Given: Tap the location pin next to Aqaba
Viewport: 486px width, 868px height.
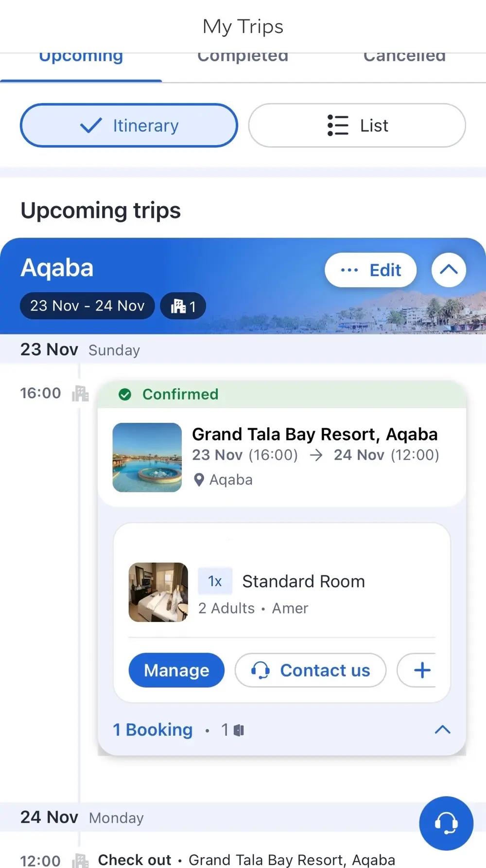Looking at the screenshot, I should 199,480.
